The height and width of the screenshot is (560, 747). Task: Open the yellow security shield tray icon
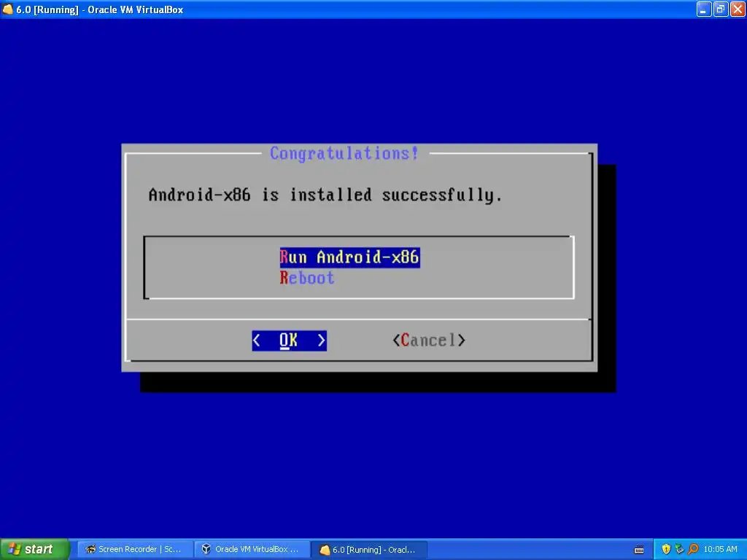tap(666, 549)
